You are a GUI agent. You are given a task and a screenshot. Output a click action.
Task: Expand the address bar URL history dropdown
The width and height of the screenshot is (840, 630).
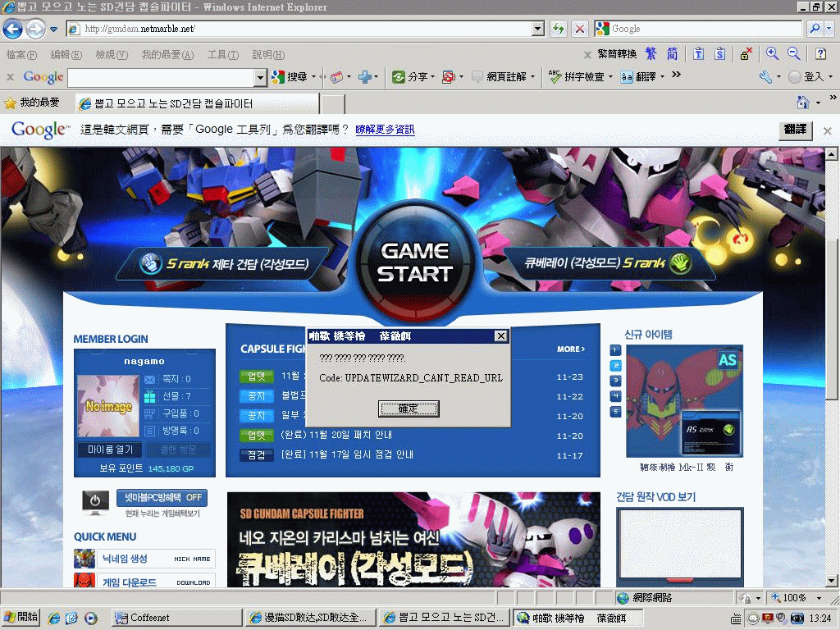[x=538, y=29]
